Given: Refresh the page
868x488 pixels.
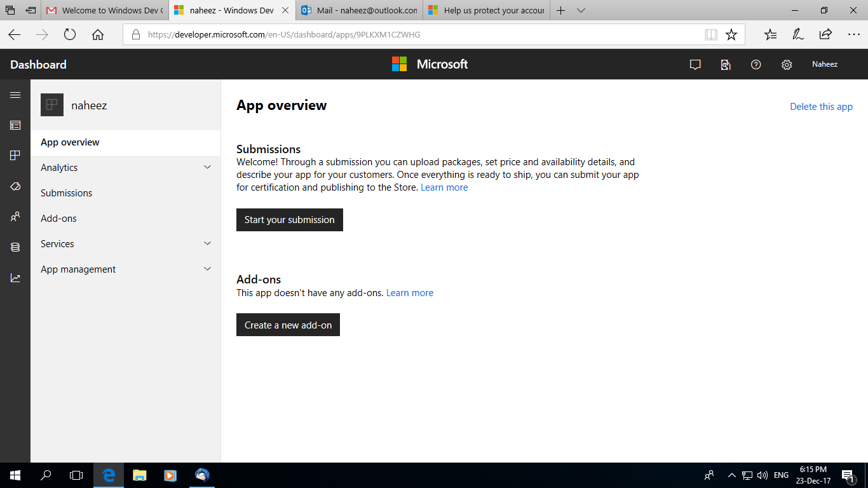Looking at the screenshot, I should 70,34.
